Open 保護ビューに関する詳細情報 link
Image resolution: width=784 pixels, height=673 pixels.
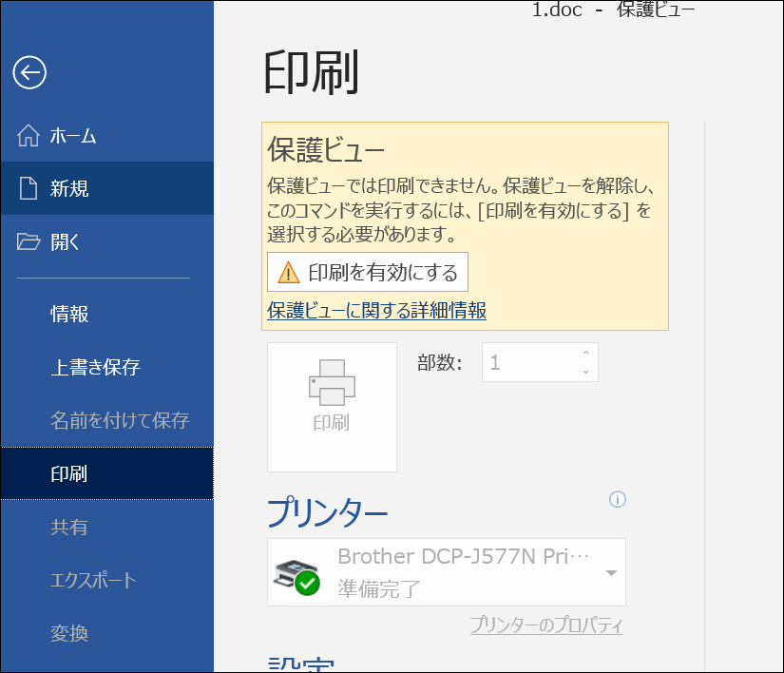[377, 311]
